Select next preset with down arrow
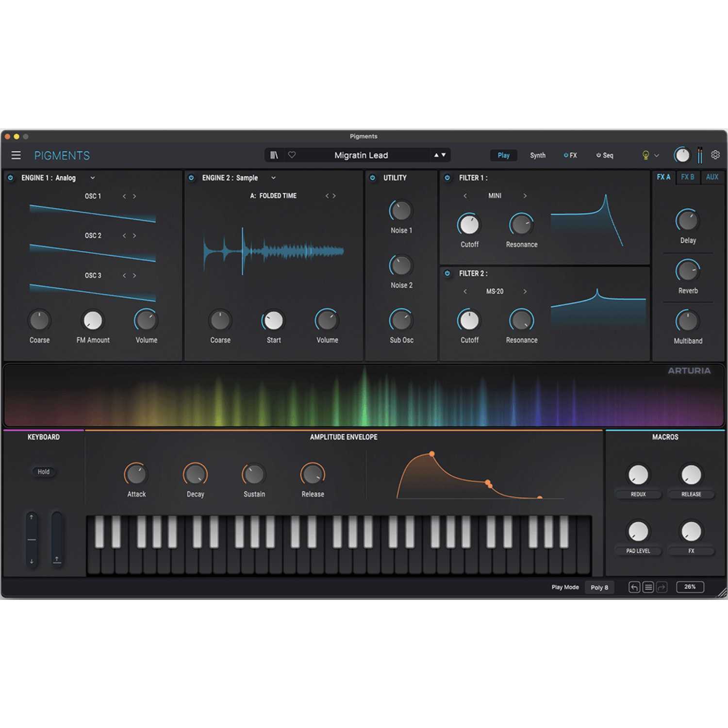Viewport: 728px width, 728px height. (444, 155)
